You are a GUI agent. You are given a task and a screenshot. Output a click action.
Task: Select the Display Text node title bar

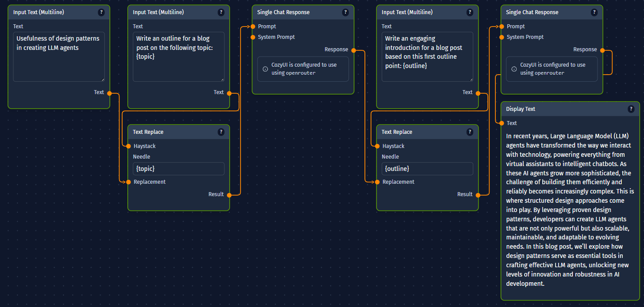pyautogui.click(x=562, y=109)
